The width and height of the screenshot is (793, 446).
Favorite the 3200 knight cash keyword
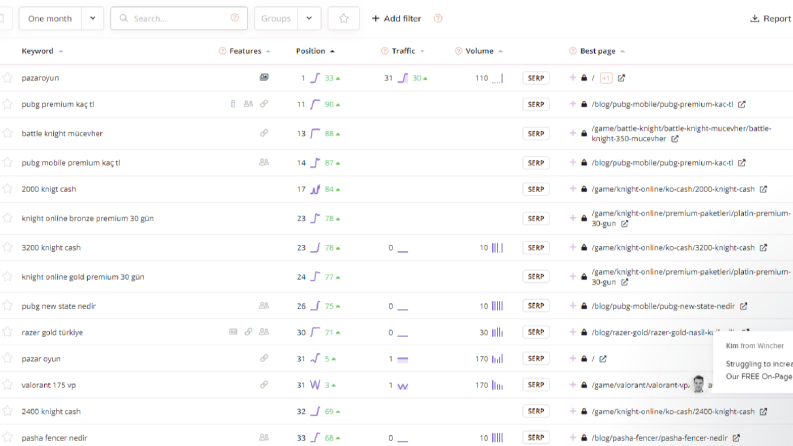(x=7, y=247)
